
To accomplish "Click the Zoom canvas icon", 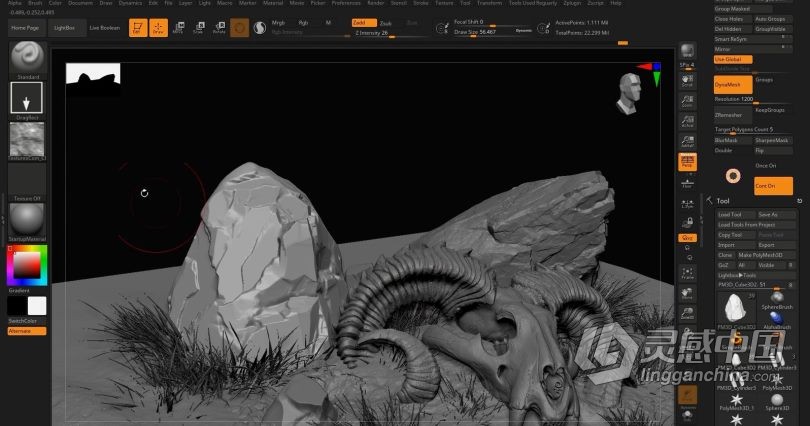I will (x=687, y=101).
